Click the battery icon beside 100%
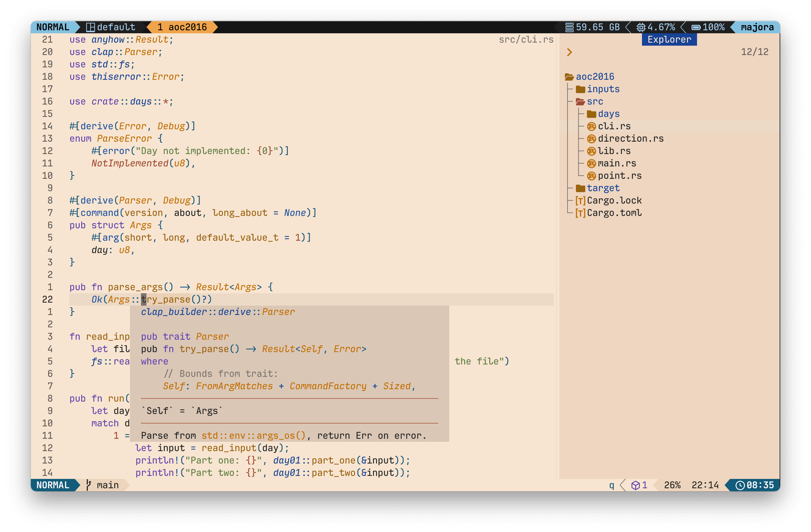This screenshot has height=532, width=811. (696, 27)
